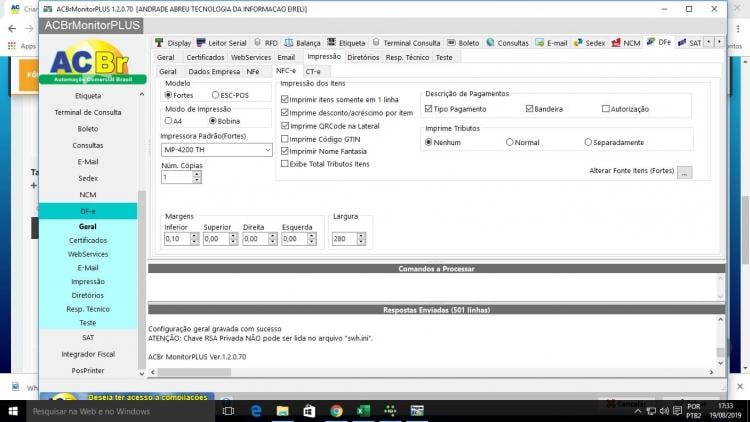Click the Núm. Cópias stepper
Screen dimensions: 750x422
(x=197, y=177)
